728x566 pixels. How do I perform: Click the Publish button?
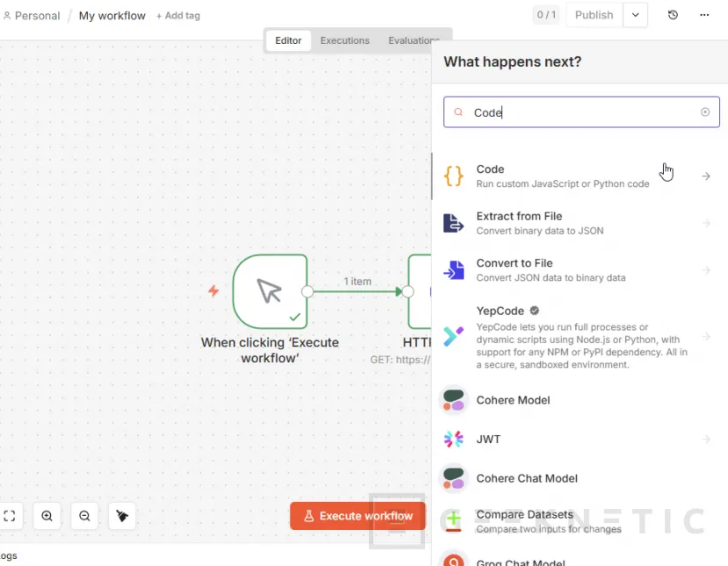point(594,15)
